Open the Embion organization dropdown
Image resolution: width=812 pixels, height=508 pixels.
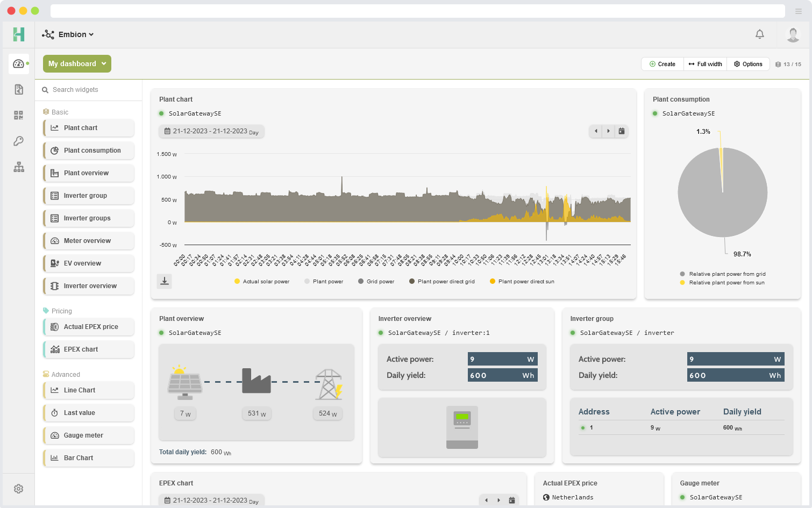point(68,34)
